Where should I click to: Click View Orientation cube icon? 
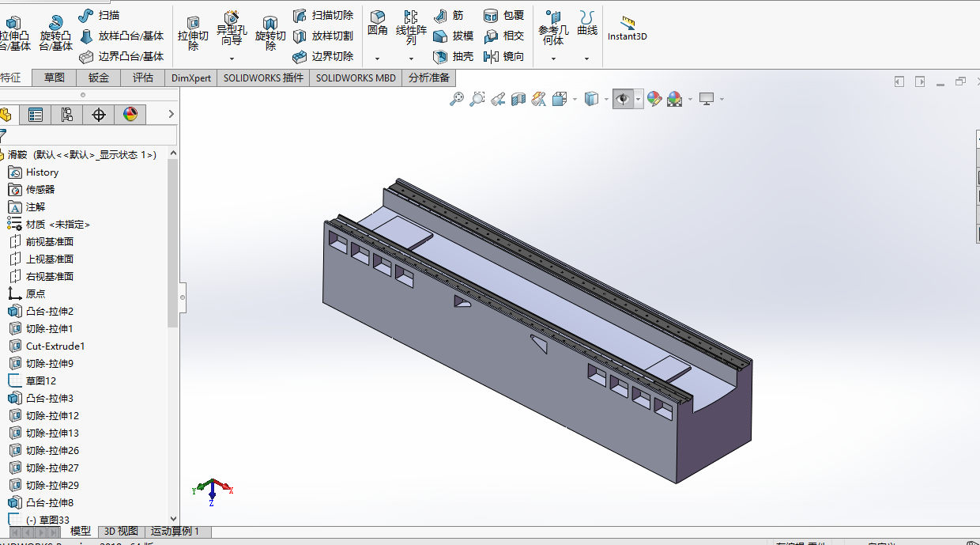[560, 99]
